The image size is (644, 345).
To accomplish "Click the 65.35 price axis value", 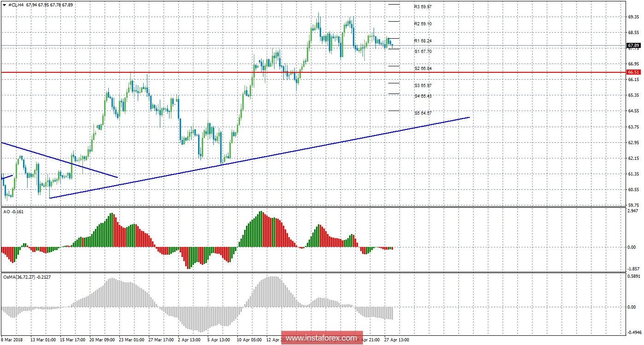I will point(633,95).
